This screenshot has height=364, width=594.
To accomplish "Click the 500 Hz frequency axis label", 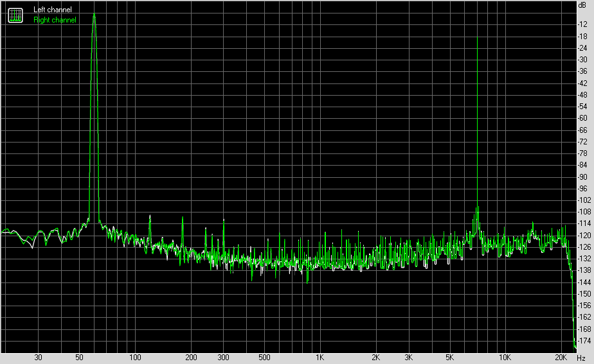I will coord(264,358).
